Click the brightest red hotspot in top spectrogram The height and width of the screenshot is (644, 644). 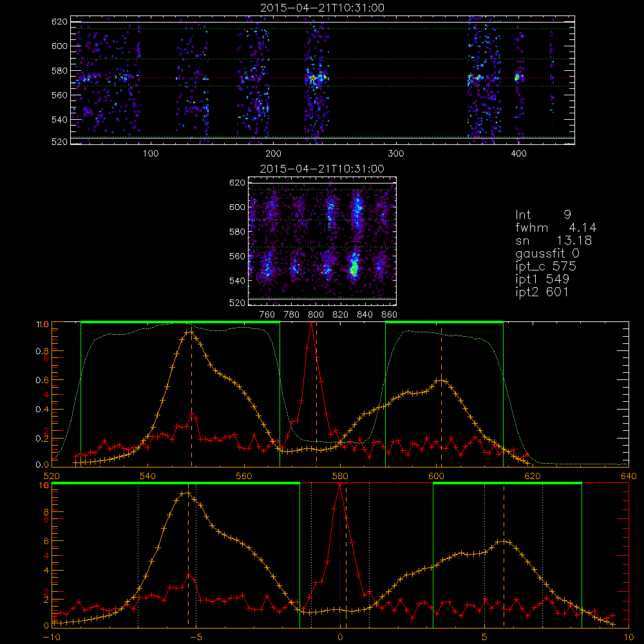[312, 77]
